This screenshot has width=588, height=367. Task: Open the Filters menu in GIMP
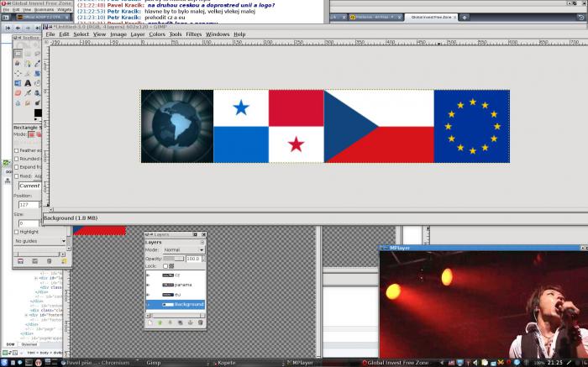tap(194, 34)
